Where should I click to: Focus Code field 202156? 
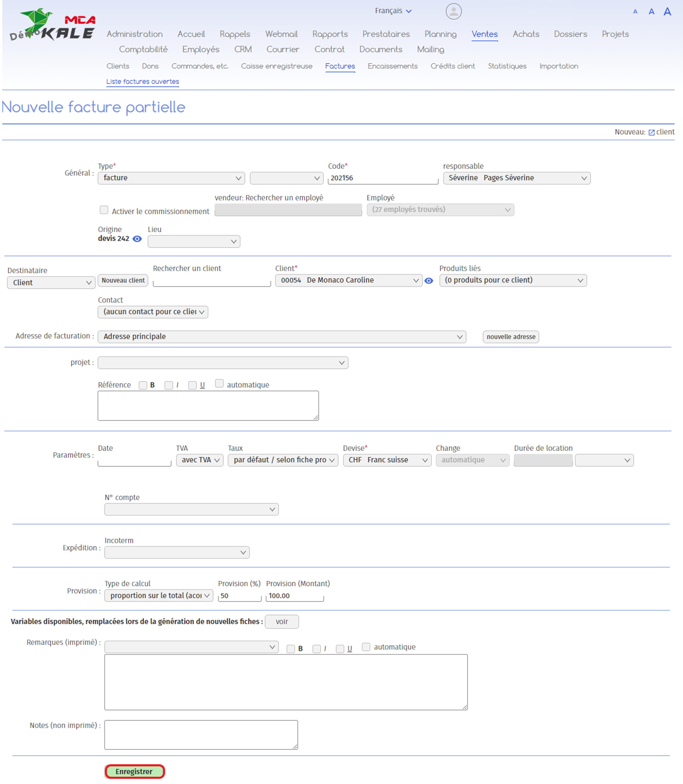[383, 178]
